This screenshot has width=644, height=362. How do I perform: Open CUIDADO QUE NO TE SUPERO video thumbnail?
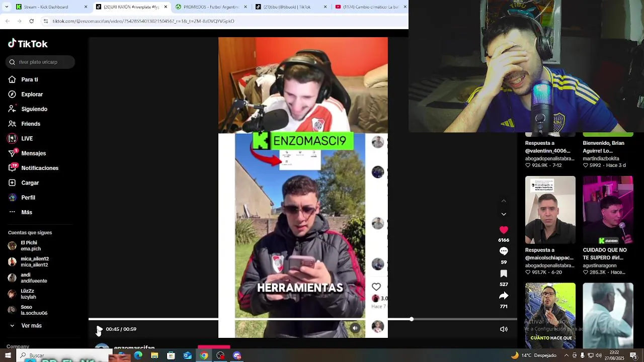[608, 210]
